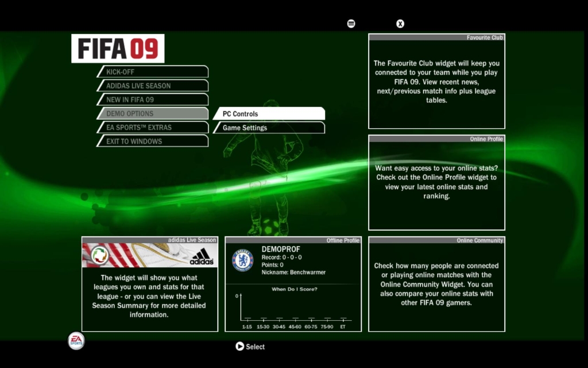This screenshot has width=588, height=368.
Task: Click the 15-30 interval on the chart
Action: (x=263, y=327)
